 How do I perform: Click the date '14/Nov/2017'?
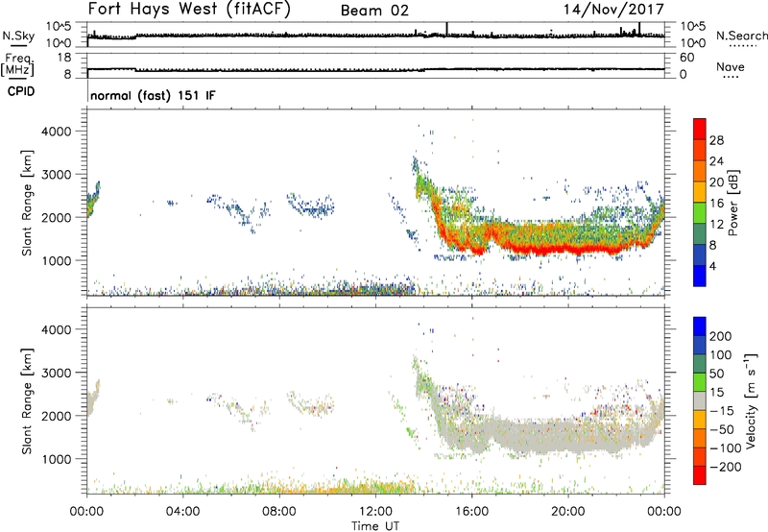pyautogui.click(x=613, y=10)
